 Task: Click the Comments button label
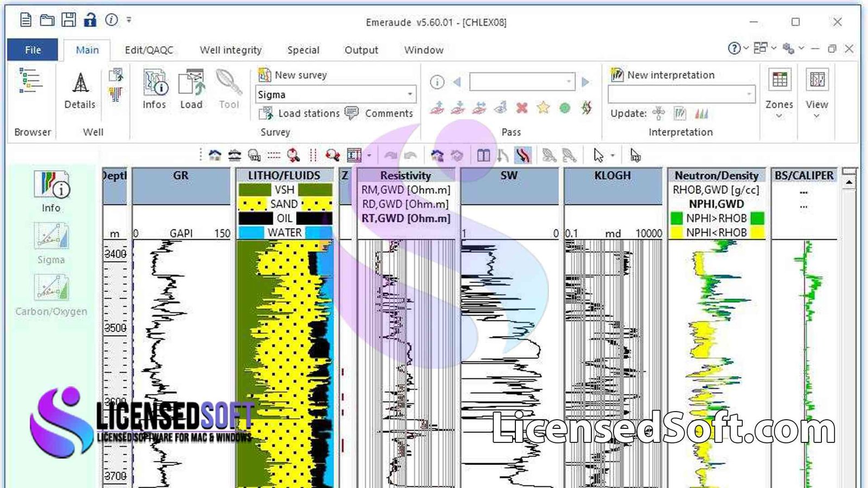coord(389,113)
